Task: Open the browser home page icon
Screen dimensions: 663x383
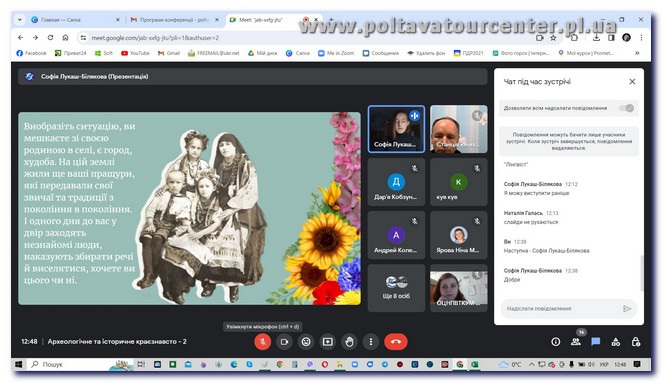Action: [65, 38]
